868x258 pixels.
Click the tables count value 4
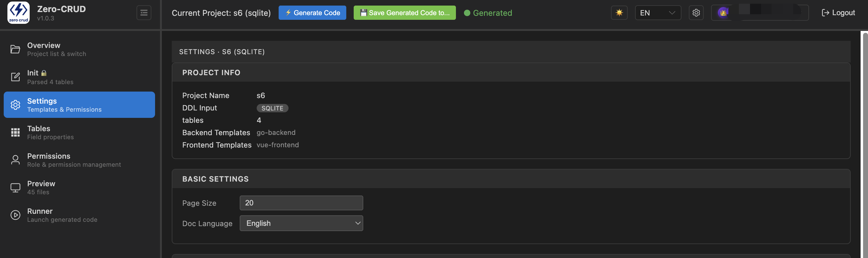(x=259, y=120)
